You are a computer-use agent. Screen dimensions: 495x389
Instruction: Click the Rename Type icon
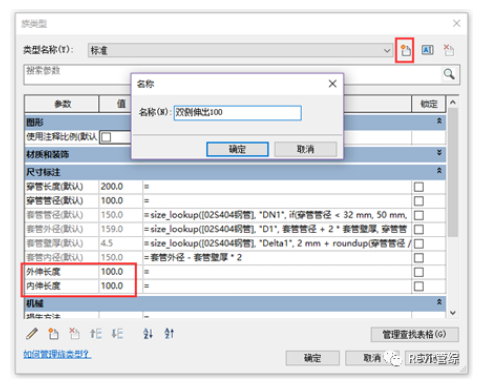tap(427, 50)
